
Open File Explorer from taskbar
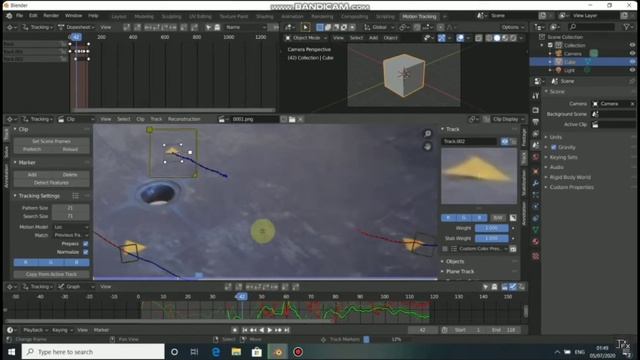236,352
